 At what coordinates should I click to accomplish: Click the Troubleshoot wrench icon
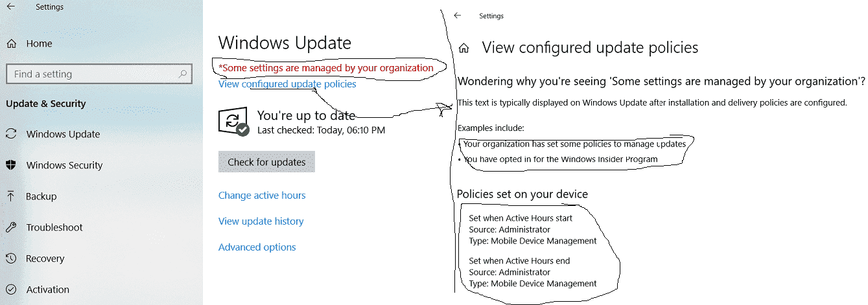coord(11,227)
